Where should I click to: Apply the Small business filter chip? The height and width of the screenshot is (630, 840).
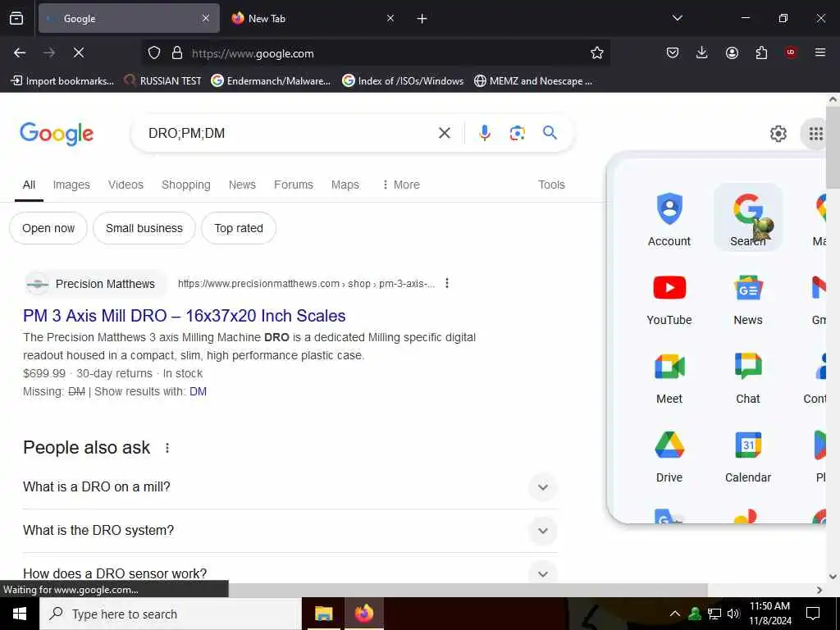pyautogui.click(x=144, y=228)
